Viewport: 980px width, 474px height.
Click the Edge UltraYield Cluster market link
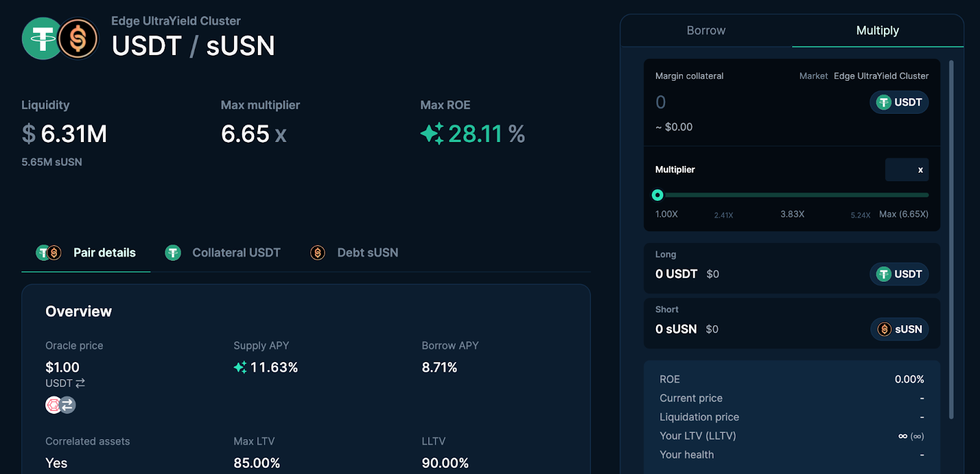(881, 76)
